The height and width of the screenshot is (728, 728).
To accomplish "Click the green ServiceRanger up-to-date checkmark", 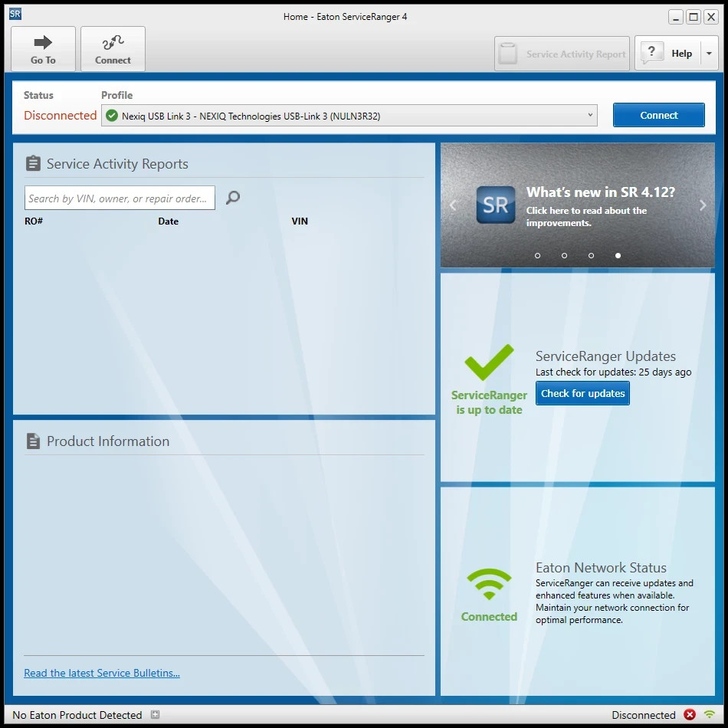I will pos(489,362).
